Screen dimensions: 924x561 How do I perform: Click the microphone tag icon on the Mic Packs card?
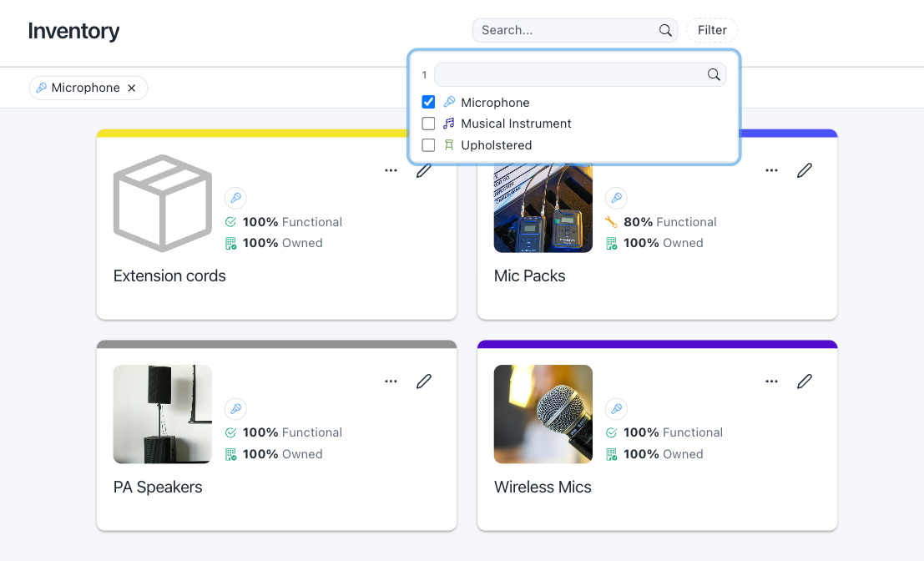pyautogui.click(x=616, y=198)
